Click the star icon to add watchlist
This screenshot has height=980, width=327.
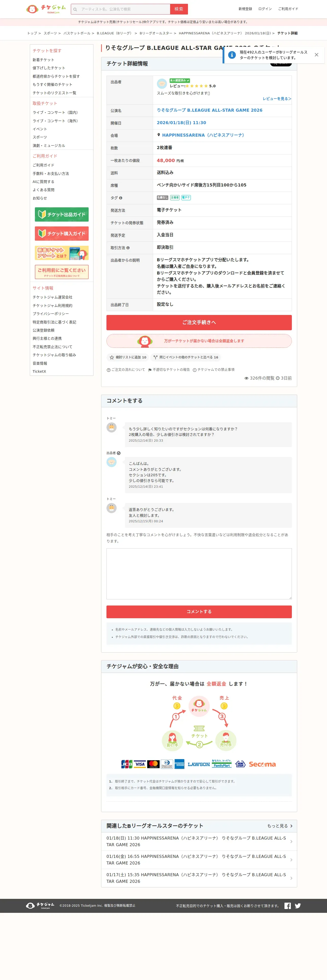(x=112, y=357)
